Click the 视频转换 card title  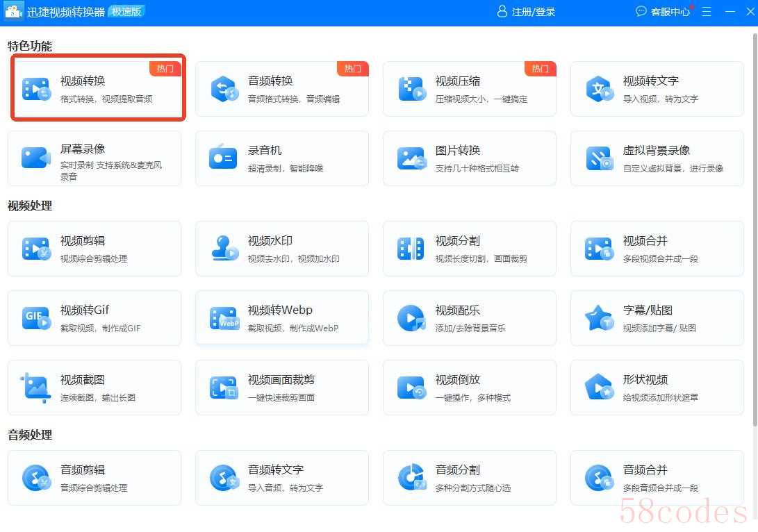tap(83, 81)
